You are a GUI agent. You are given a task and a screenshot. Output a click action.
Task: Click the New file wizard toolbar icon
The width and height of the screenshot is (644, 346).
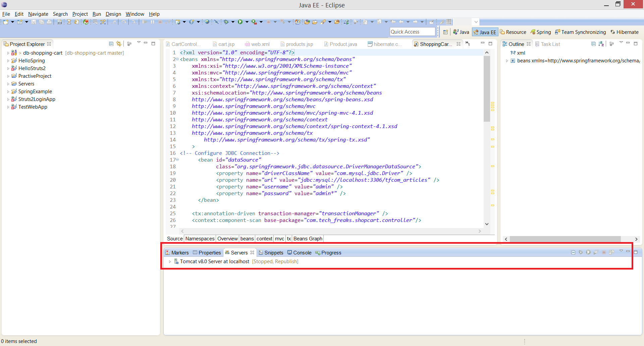click(x=6, y=22)
